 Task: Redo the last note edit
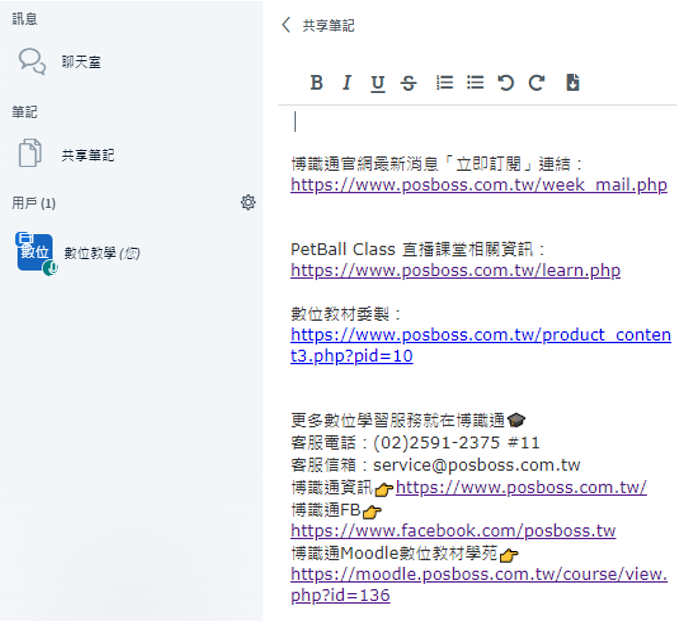(x=537, y=83)
